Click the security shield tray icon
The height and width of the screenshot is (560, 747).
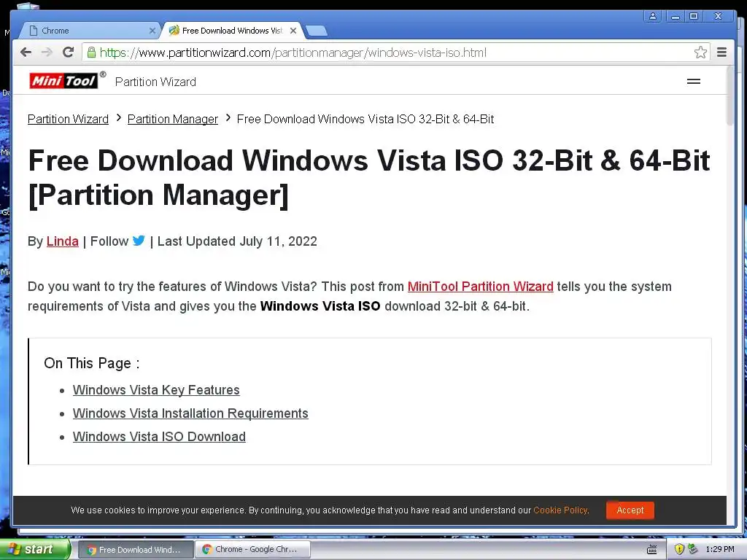click(679, 549)
